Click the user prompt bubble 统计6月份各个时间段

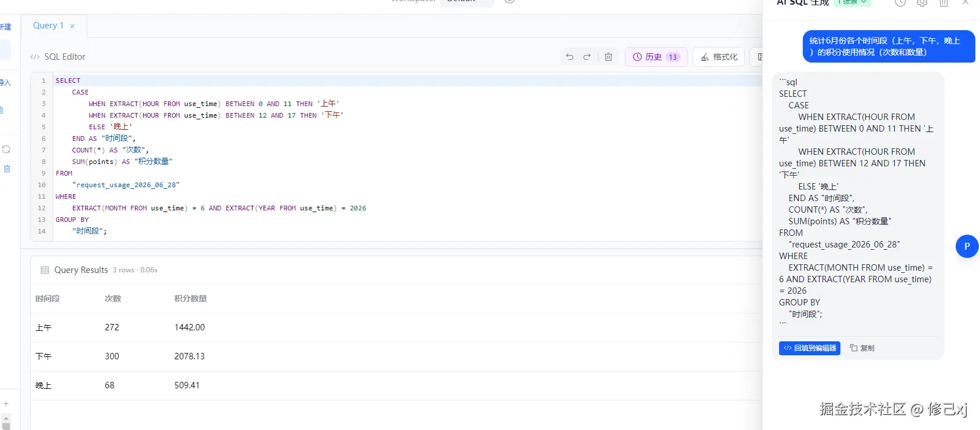(889, 46)
